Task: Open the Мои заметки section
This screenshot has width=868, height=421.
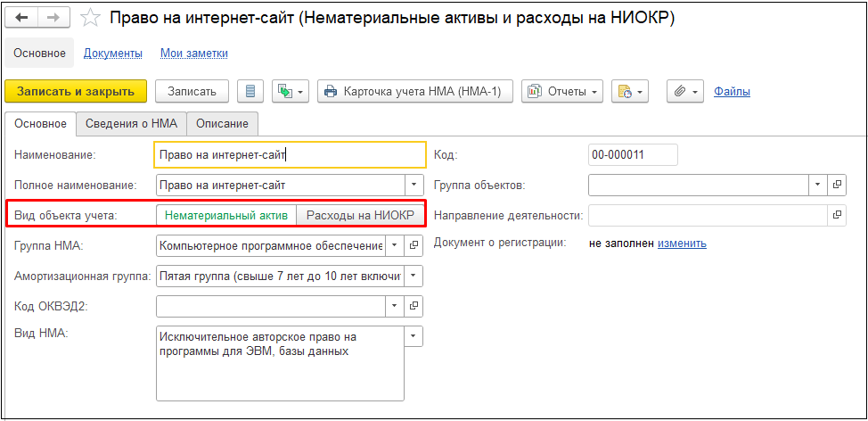Action: point(194,54)
